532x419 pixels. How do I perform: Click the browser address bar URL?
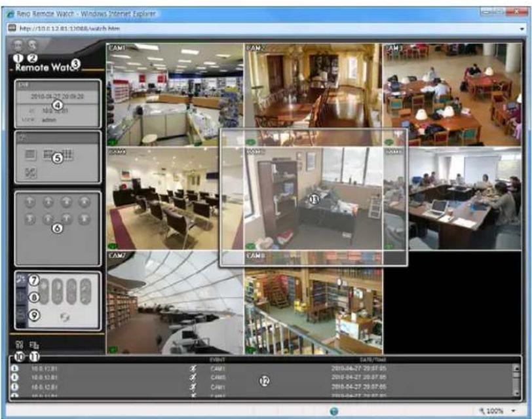pyautogui.click(x=69, y=28)
